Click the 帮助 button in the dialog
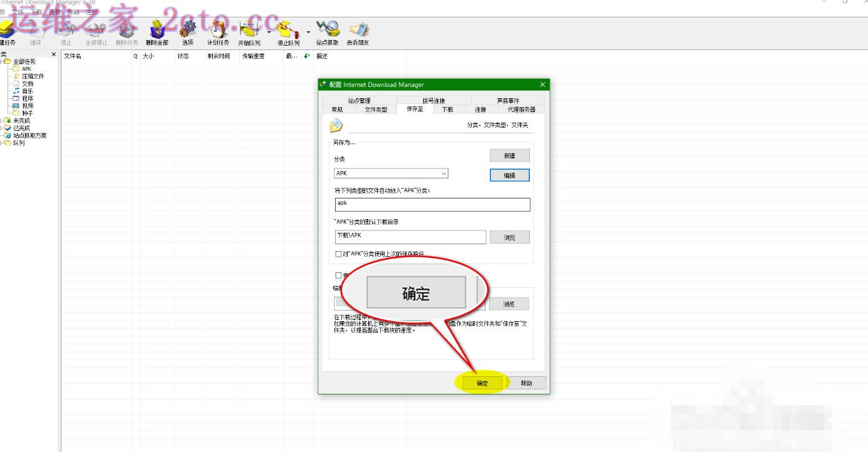The width and height of the screenshot is (868, 452). (526, 383)
